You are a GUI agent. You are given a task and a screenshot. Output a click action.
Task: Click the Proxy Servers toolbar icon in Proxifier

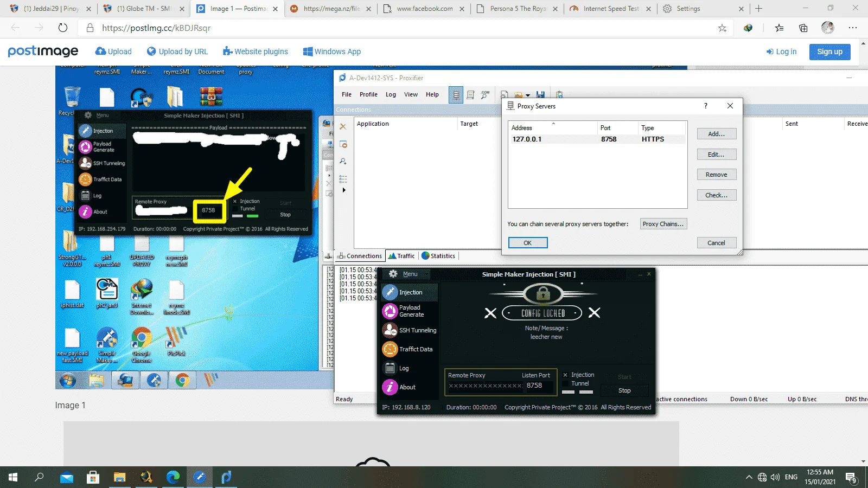pos(456,95)
